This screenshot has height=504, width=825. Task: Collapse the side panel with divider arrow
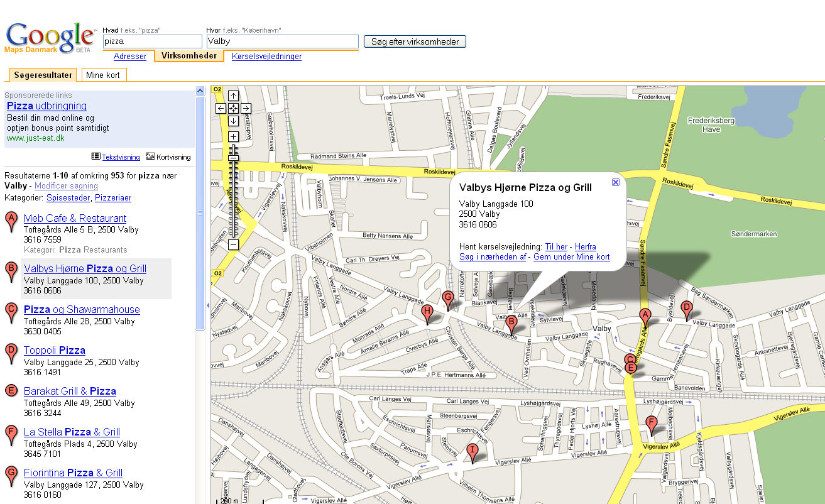point(207,305)
